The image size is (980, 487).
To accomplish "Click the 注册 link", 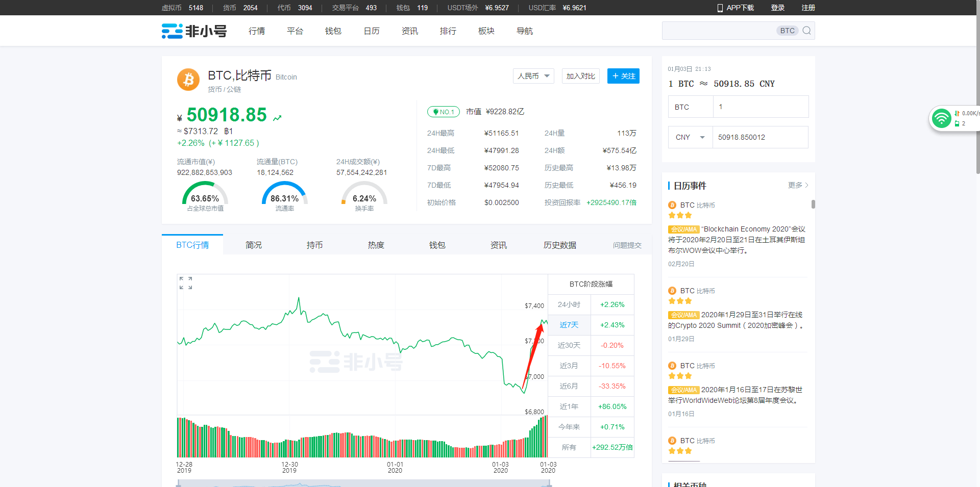I will coord(808,8).
